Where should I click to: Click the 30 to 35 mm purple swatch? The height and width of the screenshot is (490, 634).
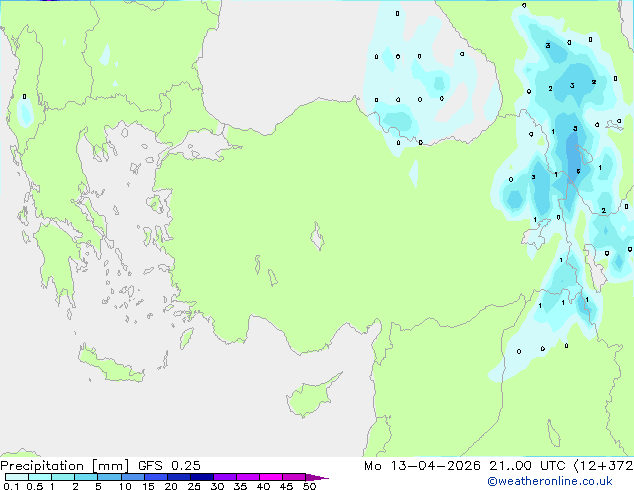pos(224,477)
